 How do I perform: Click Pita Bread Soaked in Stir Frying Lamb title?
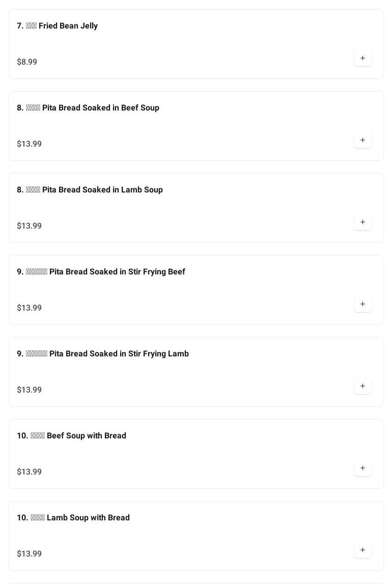coord(103,354)
